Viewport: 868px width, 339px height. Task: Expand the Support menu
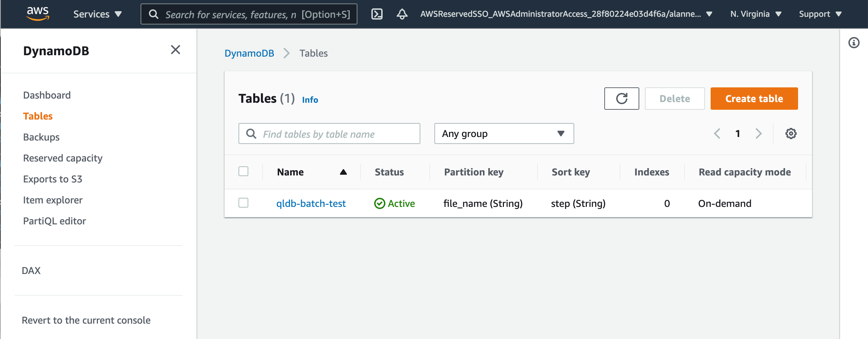click(820, 14)
